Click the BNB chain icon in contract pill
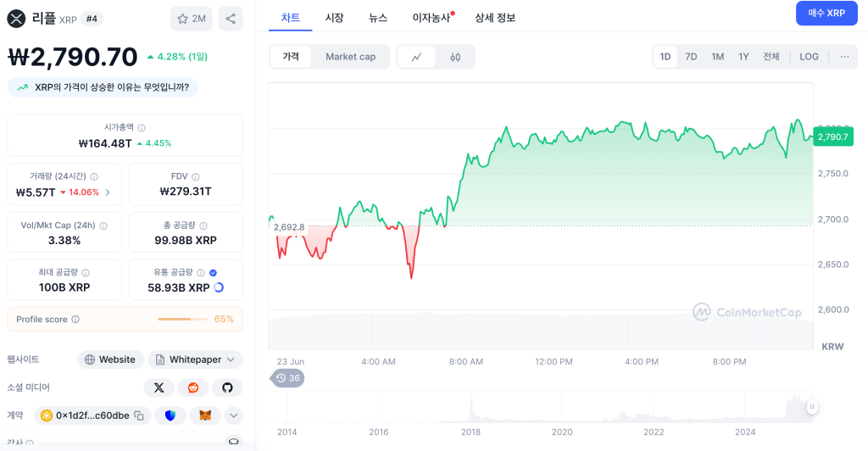Image resolution: width=868 pixels, height=451 pixels. [47, 415]
